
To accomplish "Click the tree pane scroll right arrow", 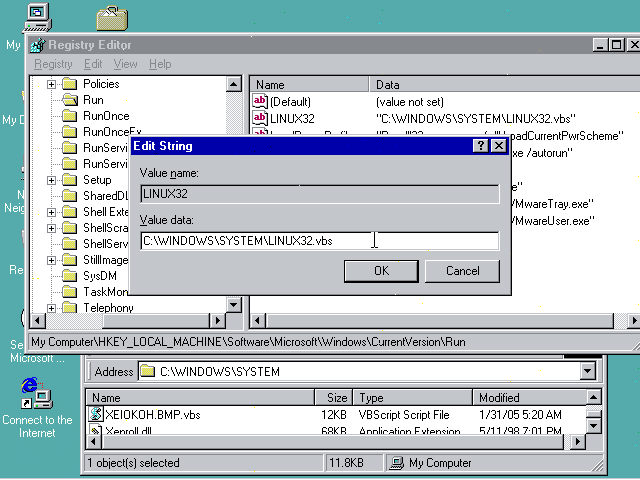I will [218, 321].
